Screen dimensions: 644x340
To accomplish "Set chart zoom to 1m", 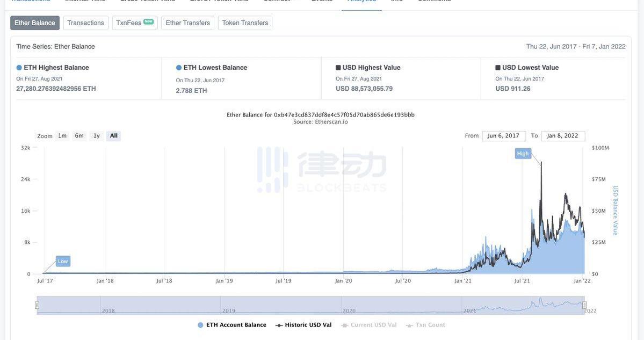I will tap(62, 136).
